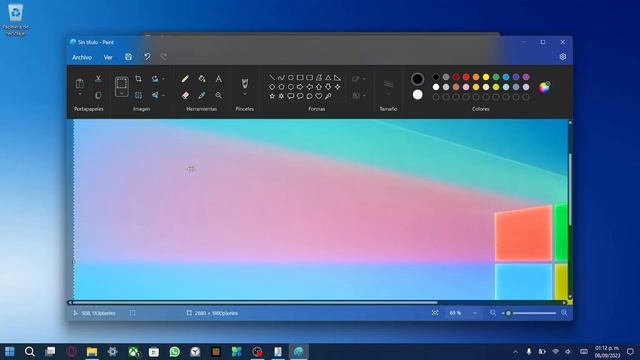640x360 pixels.
Task: Select the Color picker eyedropper tool
Action: (202, 96)
